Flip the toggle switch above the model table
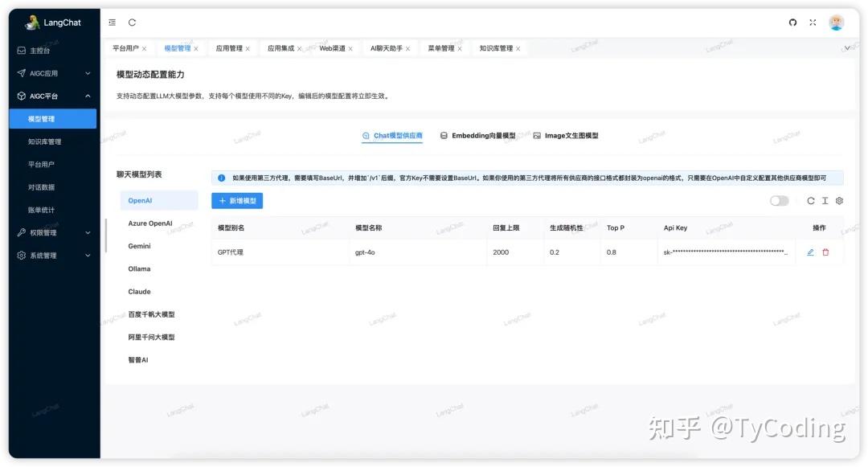This screenshot has height=467, width=868. click(x=779, y=201)
